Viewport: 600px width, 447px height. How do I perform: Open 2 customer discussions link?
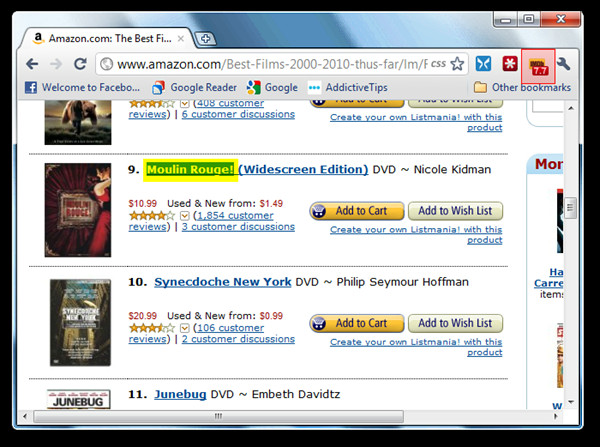tap(238, 339)
